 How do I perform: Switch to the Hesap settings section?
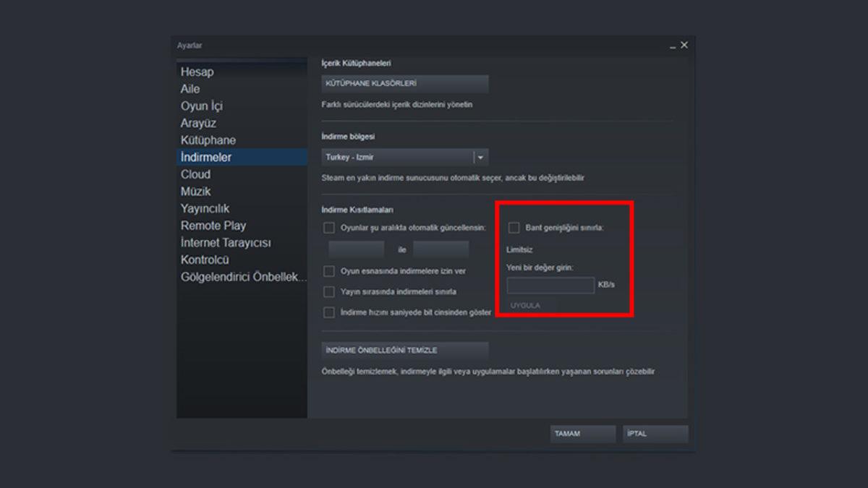197,72
